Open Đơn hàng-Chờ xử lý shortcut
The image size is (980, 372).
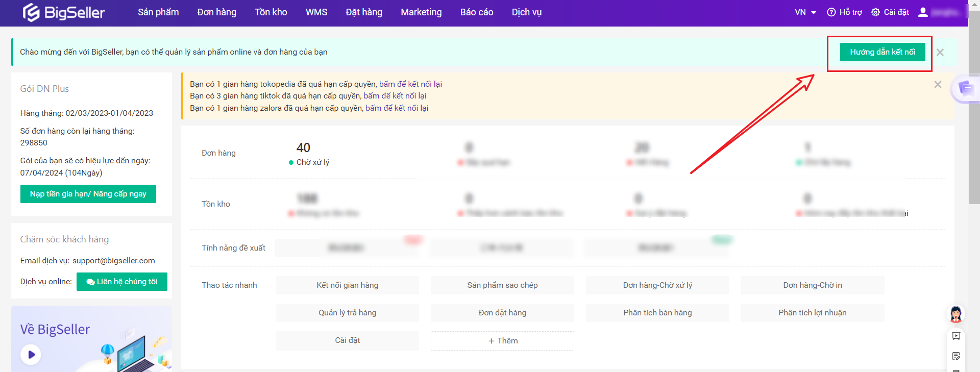click(x=657, y=285)
